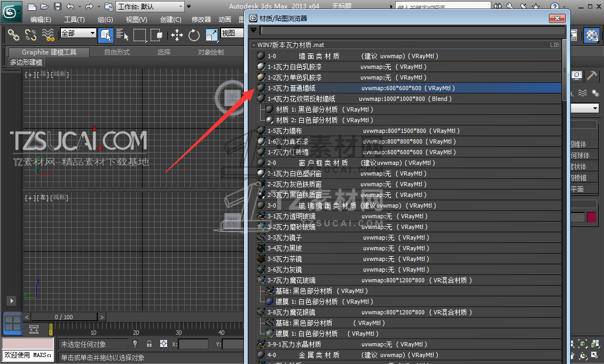Click the New Scene icon

click(33, 6)
